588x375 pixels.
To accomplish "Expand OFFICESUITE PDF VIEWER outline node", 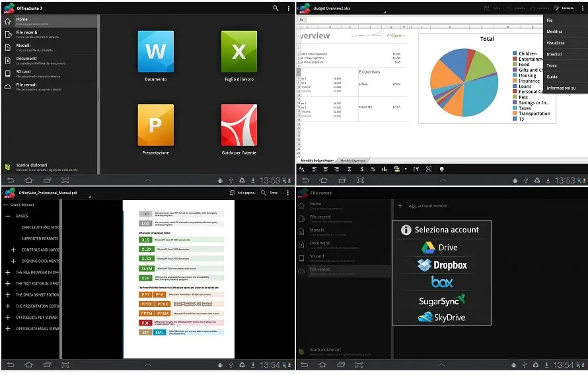I will (x=7, y=318).
